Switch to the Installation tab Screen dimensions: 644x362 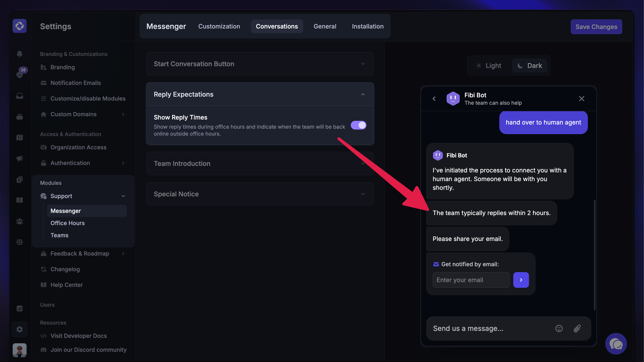(x=368, y=27)
